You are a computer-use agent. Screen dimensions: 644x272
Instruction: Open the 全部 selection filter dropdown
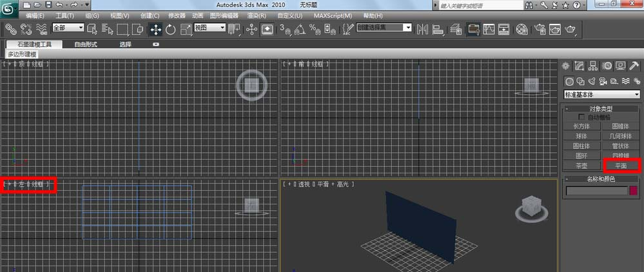[x=68, y=28]
